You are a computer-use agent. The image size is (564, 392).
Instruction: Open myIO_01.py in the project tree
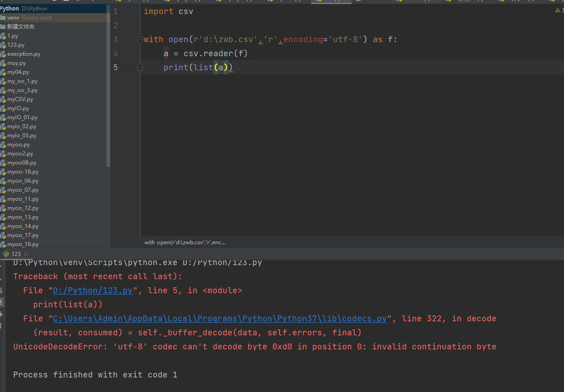point(22,117)
